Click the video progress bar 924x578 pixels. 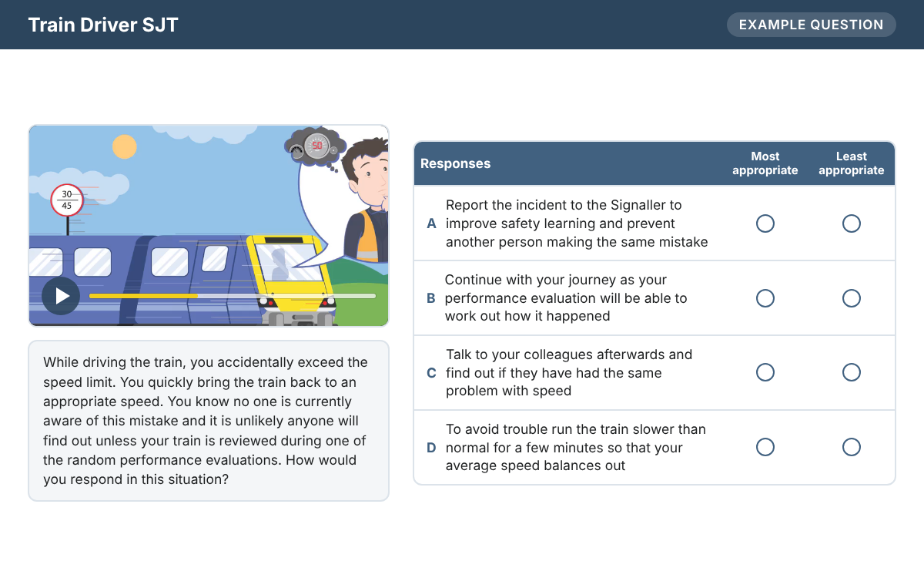click(x=233, y=296)
